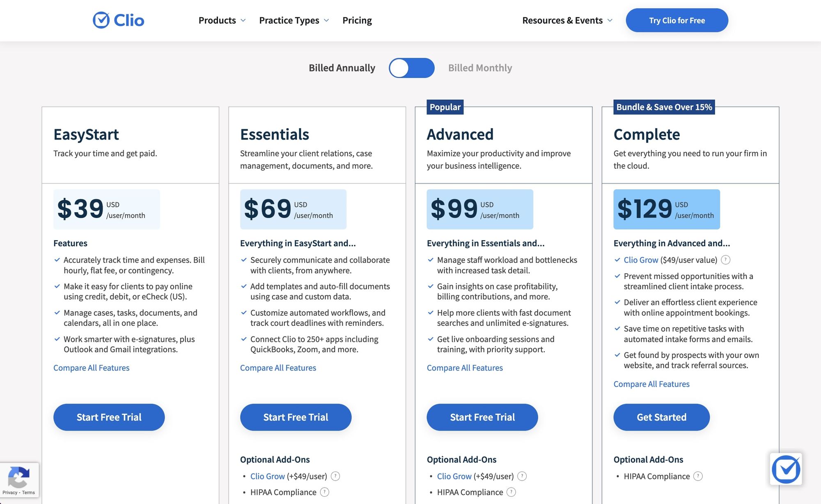The image size is (821, 504).
Task: Select the Try Clio for Free button
Action: coord(677,20)
